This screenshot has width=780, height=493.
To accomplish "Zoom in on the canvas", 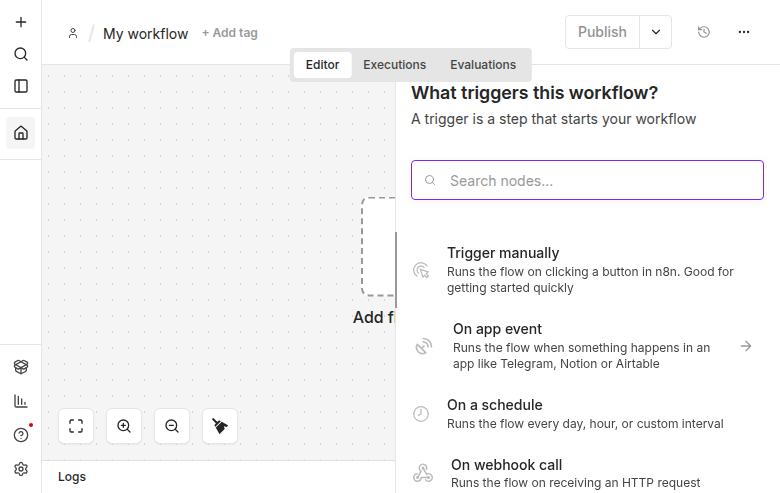I will [124, 426].
